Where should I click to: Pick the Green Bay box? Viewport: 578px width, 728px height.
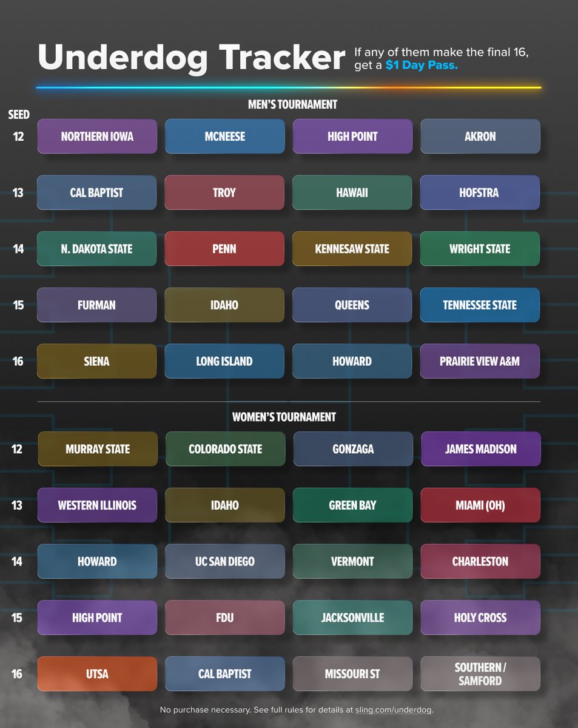(x=353, y=505)
